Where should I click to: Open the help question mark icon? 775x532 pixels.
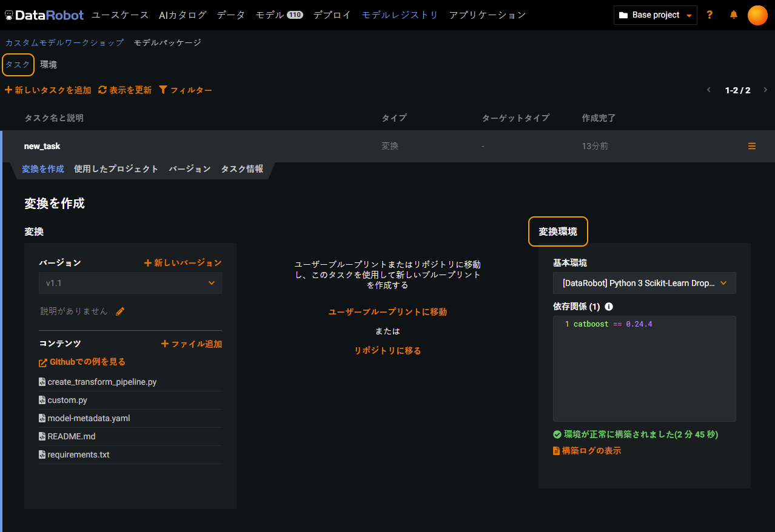pos(710,15)
